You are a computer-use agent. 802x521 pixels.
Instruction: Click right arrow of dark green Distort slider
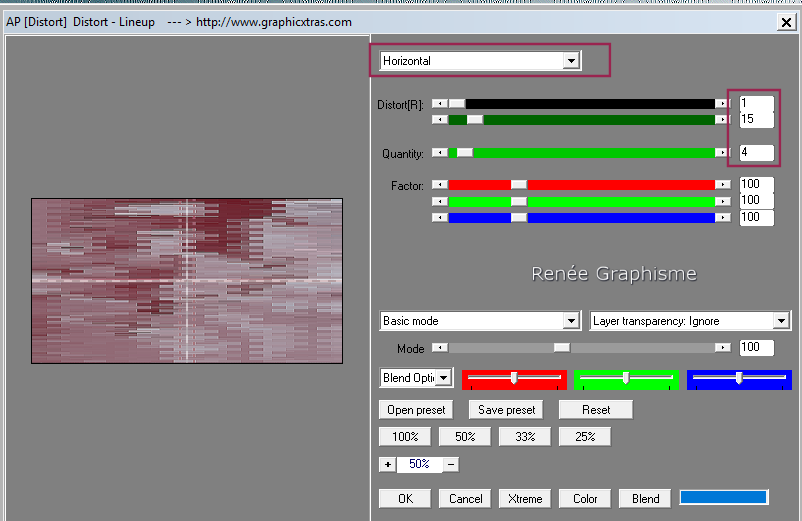(723, 120)
